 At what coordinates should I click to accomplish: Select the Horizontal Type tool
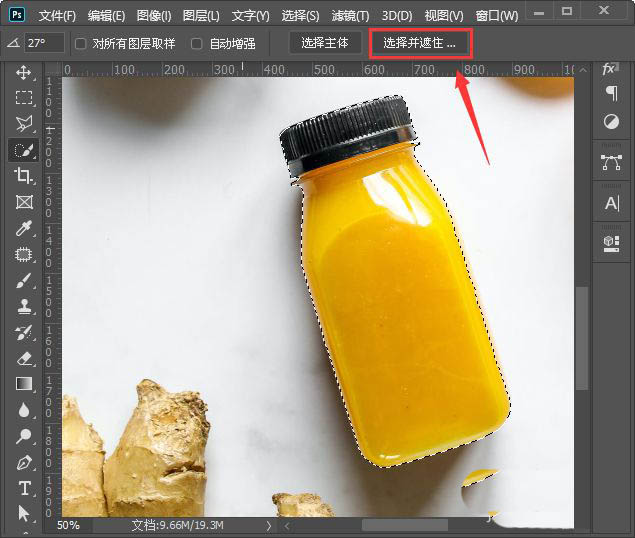click(25, 488)
